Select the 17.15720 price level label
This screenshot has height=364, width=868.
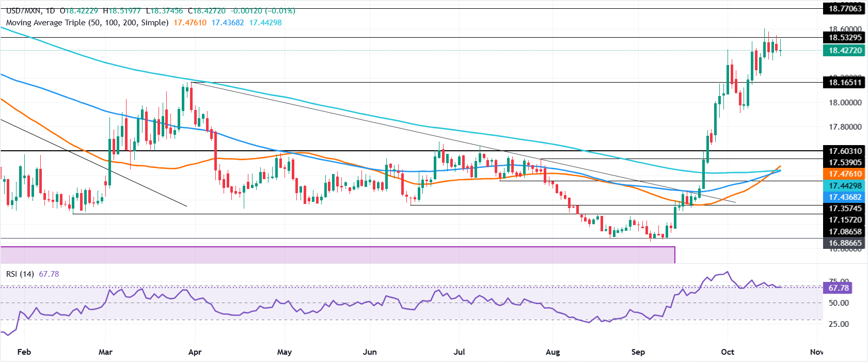point(845,220)
